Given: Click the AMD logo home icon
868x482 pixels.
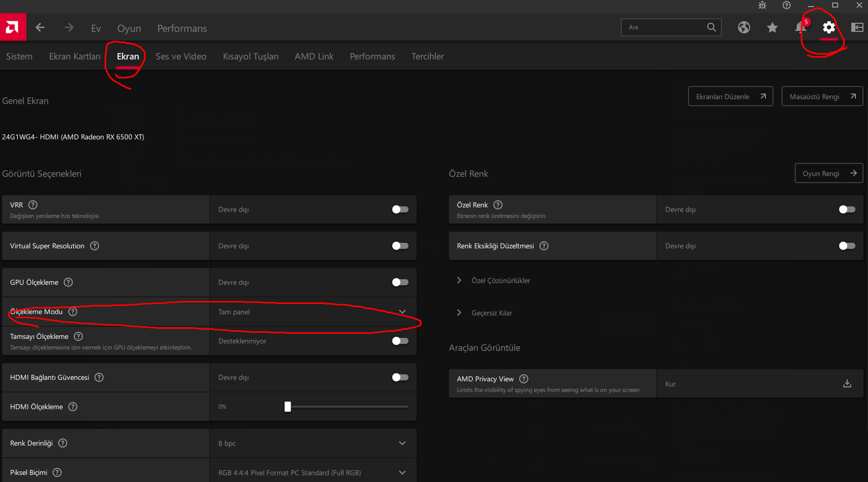Looking at the screenshot, I should click(x=13, y=27).
